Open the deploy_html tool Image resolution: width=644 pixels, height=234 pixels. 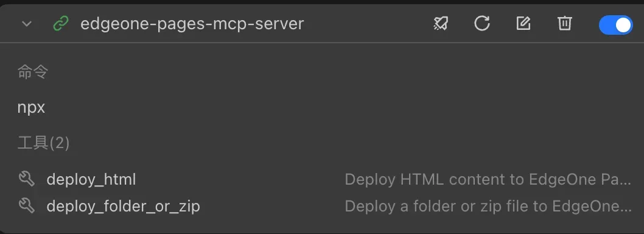[91, 180]
